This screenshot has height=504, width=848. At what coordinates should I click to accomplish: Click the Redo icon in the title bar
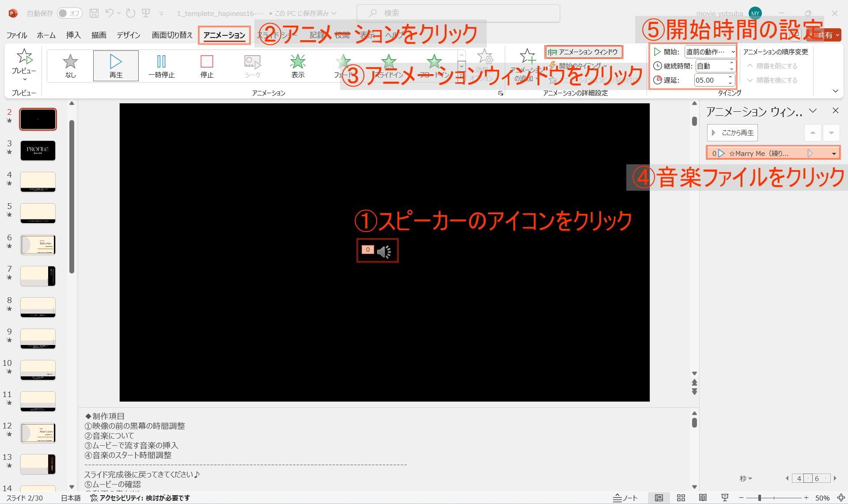click(x=130, y=13)
